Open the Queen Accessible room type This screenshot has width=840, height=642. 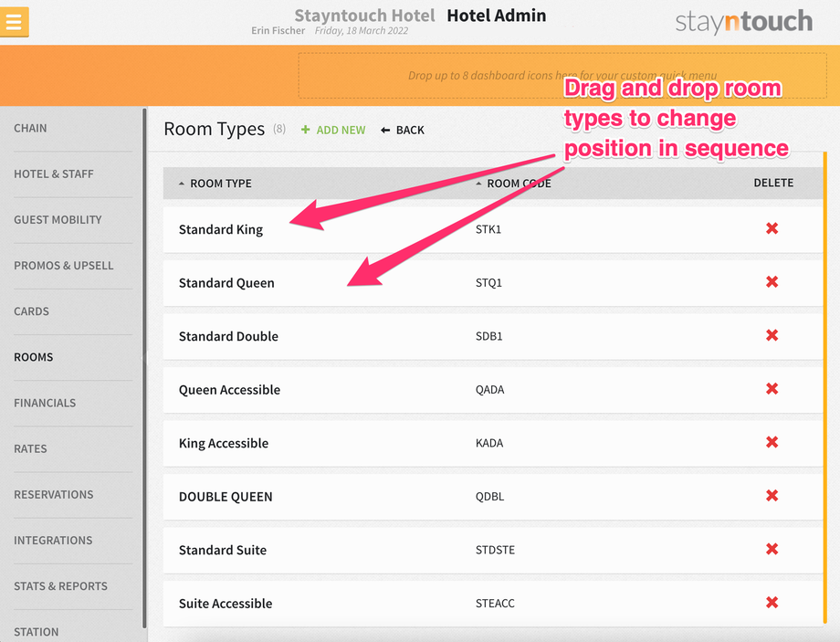click(x=229, y=390)
